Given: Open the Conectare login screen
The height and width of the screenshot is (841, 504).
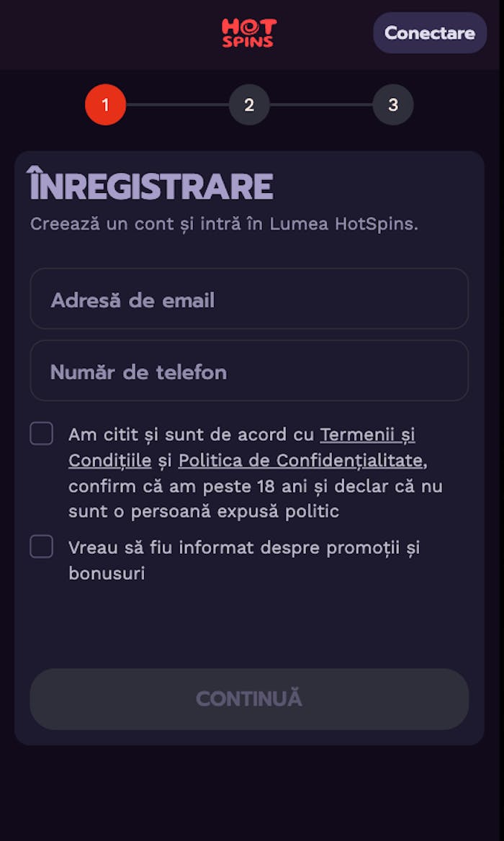Looking at the screenshot, I should (429, 33).
